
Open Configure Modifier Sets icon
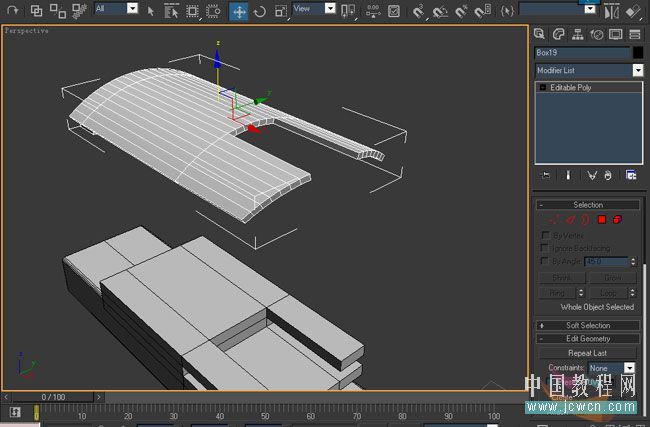coord(631,175)
